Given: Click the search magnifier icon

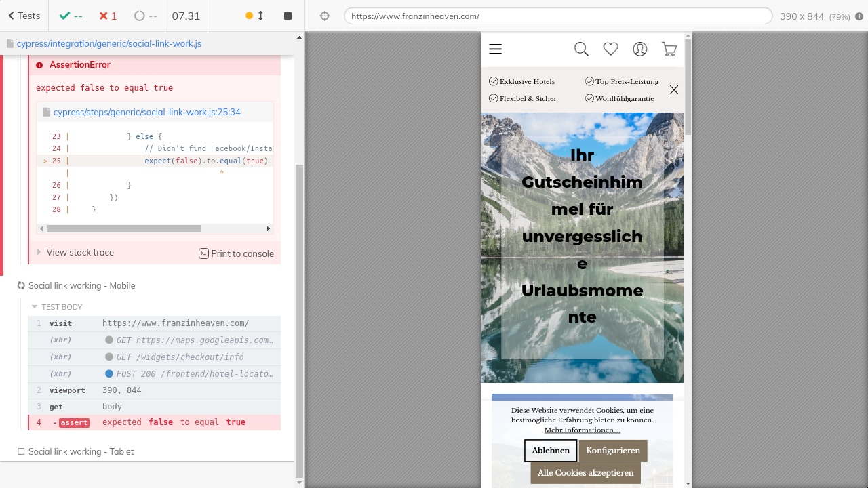Looking at the screenshot, I should tap(581, 49).
